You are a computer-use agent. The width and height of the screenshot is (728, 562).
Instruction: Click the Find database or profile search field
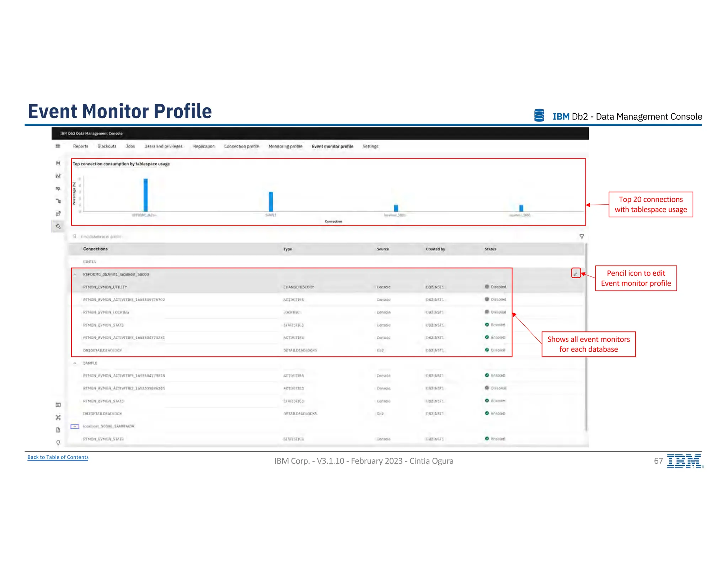101,237
